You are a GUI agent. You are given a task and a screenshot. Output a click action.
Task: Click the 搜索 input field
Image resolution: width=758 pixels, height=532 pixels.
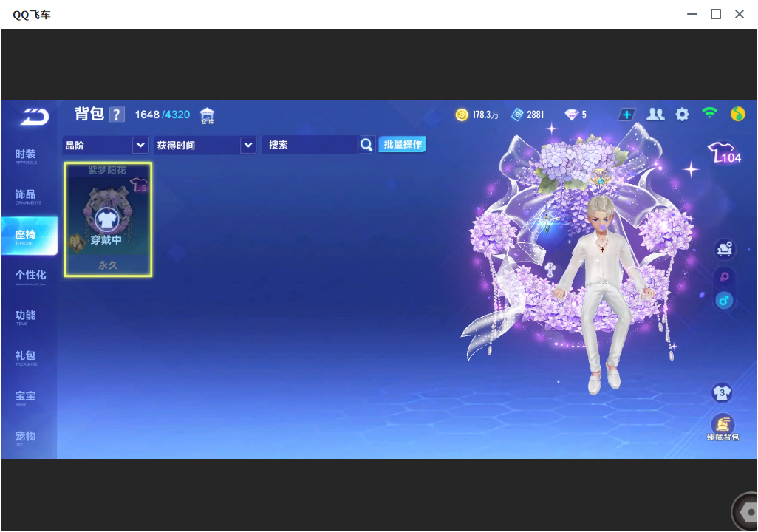310,145
